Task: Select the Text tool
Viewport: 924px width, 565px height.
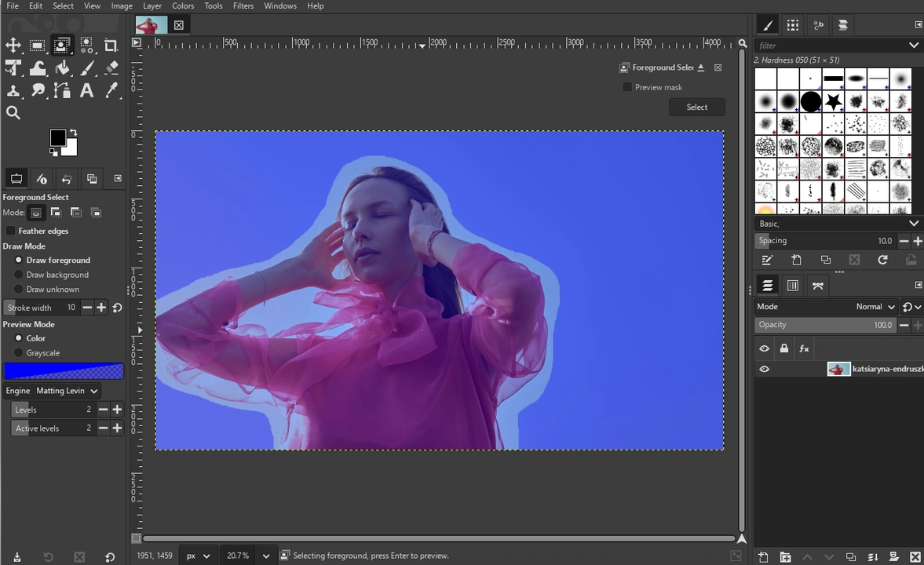Action: pyautogui.click(x=86, y=91)
